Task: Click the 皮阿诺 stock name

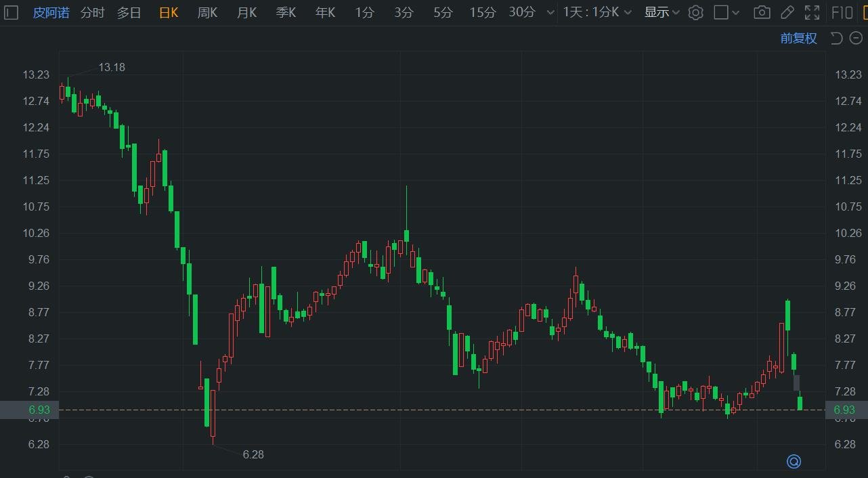Action: pos(51,12)
